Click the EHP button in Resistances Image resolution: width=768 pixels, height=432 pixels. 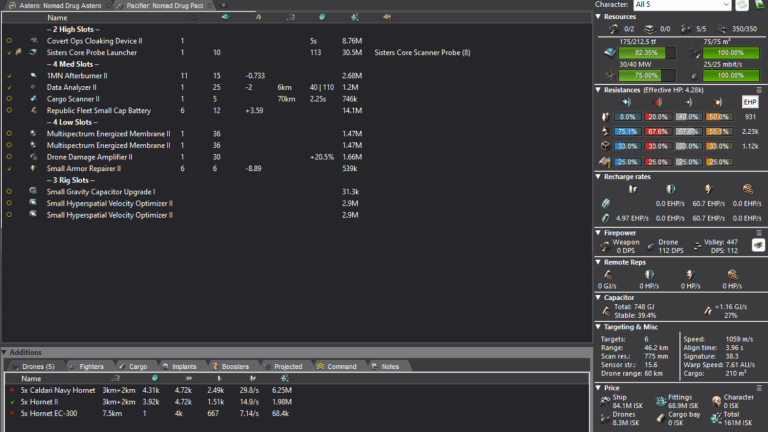pyautogui.click(x=750, y=101)
